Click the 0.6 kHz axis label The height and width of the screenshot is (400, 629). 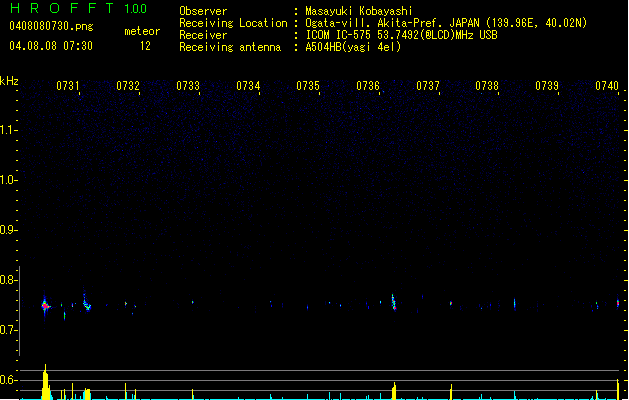pyautogui.click(x=8, y=380)
